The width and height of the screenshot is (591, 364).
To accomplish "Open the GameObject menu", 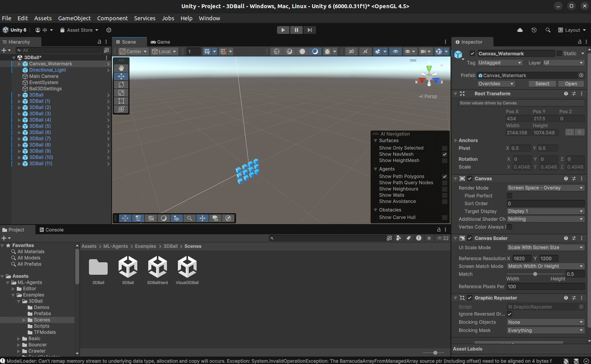I will pyautogui.click(x=74, y=18).
